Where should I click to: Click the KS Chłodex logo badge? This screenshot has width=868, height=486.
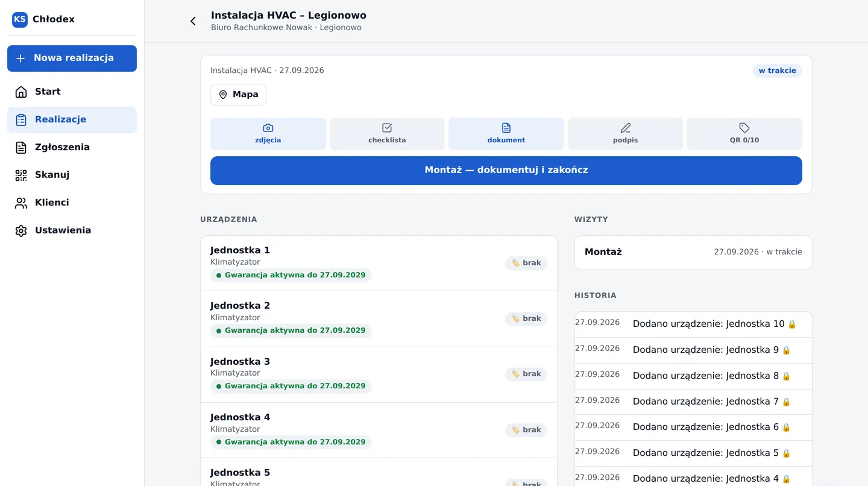pyautogui.click(x=20, y=19)
